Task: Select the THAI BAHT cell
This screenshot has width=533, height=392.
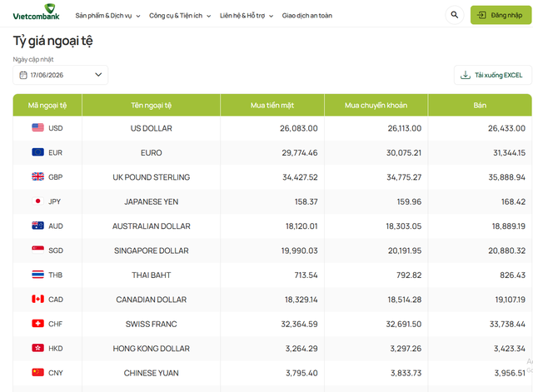Action: coord(152,275)
